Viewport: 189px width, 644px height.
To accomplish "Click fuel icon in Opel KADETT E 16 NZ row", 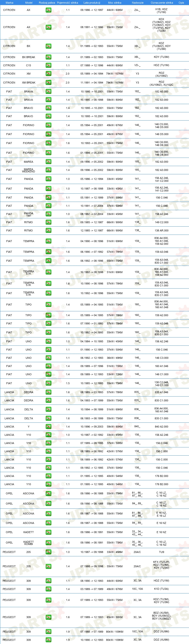I will pyautogui.click(x=48, y=532).
